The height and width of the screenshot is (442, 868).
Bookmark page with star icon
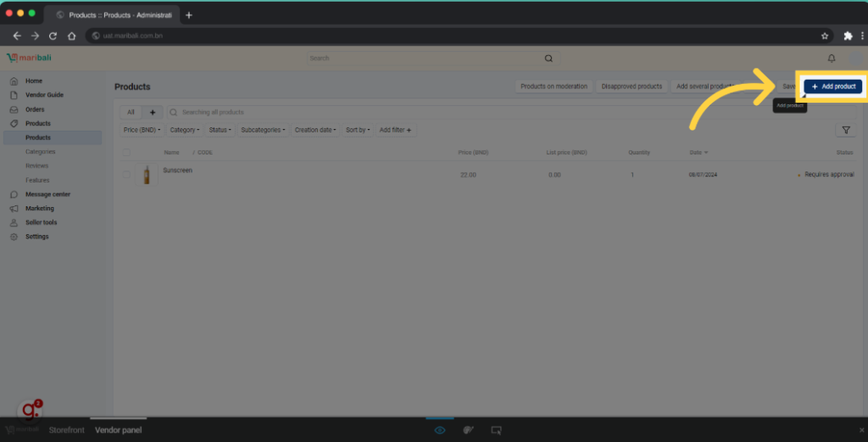[824, 36]
